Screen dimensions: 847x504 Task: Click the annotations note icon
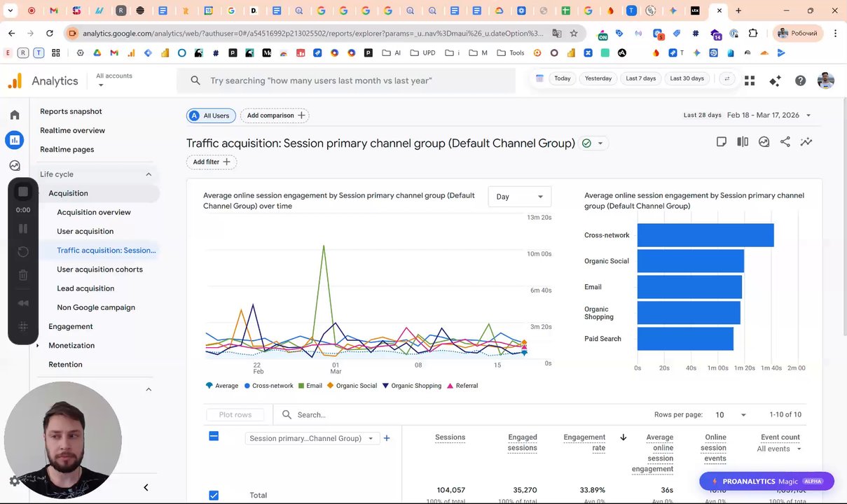(x=722, y=142)
